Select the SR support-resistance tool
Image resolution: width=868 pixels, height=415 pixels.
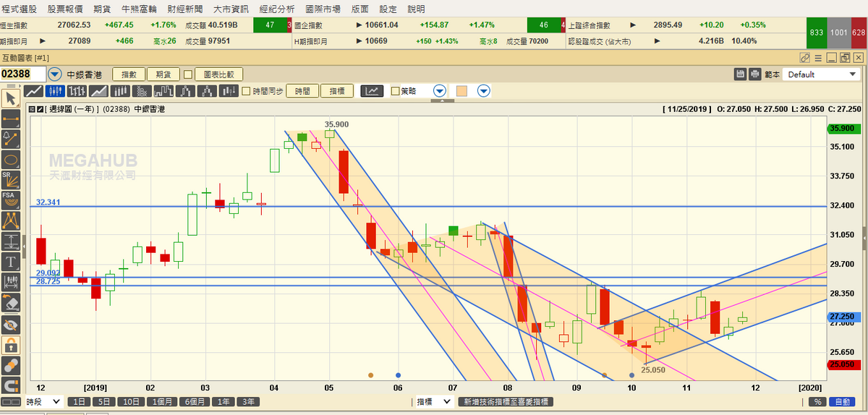click(11, 179)
